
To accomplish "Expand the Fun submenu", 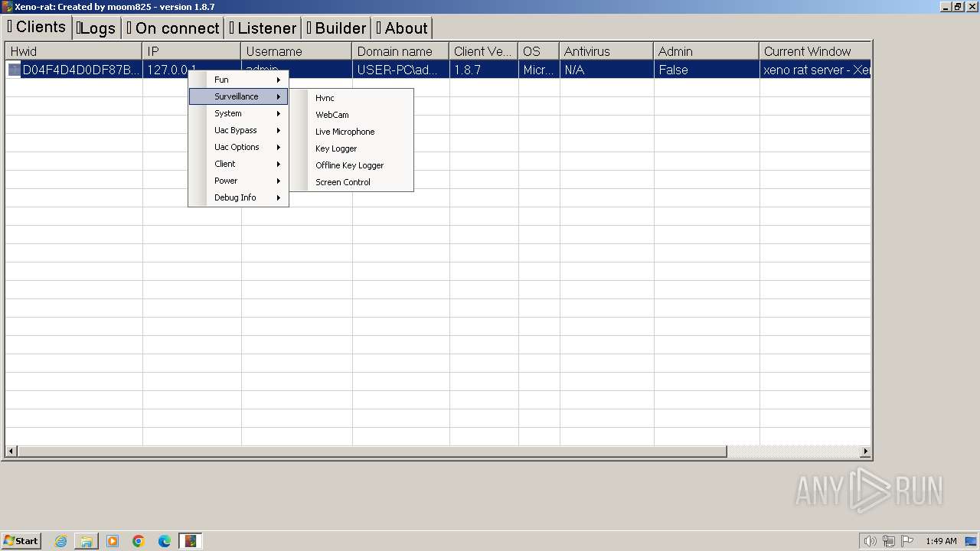I will (x=238, y=80).
